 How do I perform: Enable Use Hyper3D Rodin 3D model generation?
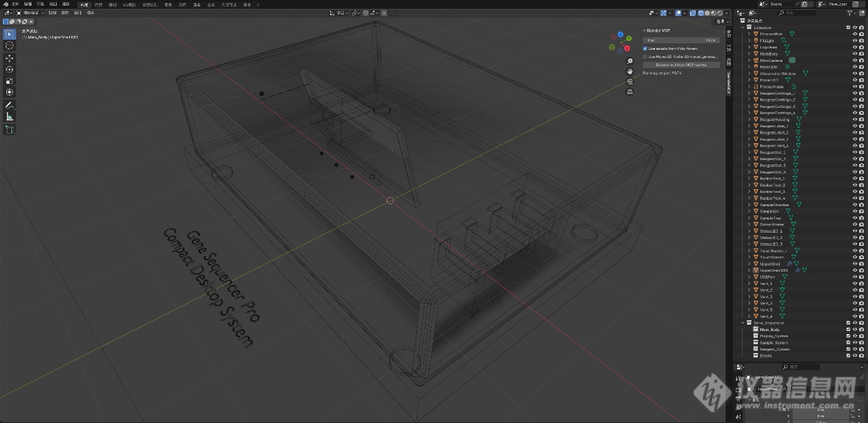coord(645,56)
